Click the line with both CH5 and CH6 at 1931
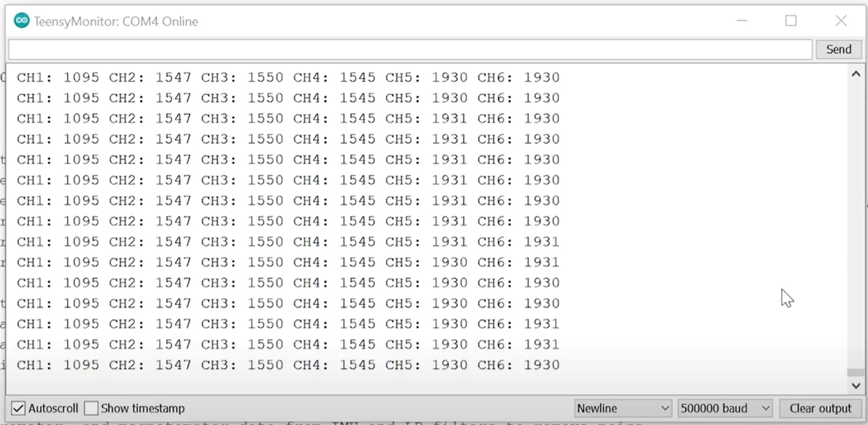Screen dimensions: 868x425 pyautogui.click(x=288, y=242)
